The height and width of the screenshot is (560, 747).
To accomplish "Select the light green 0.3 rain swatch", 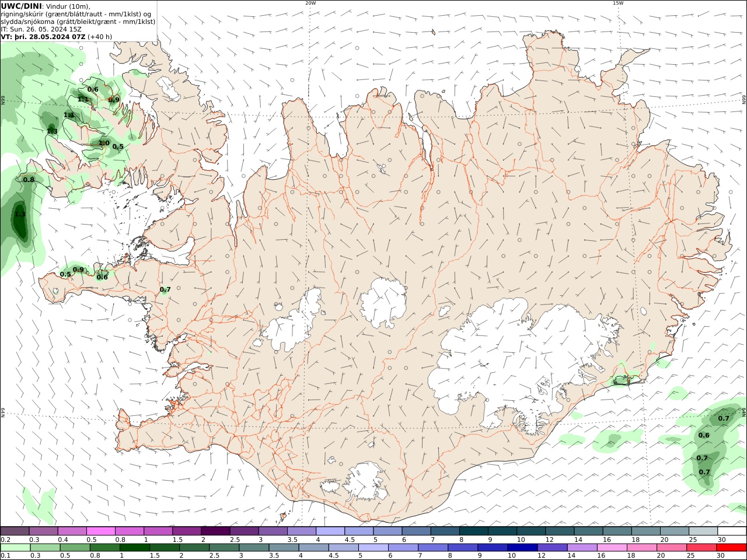I will coord(45,548).
